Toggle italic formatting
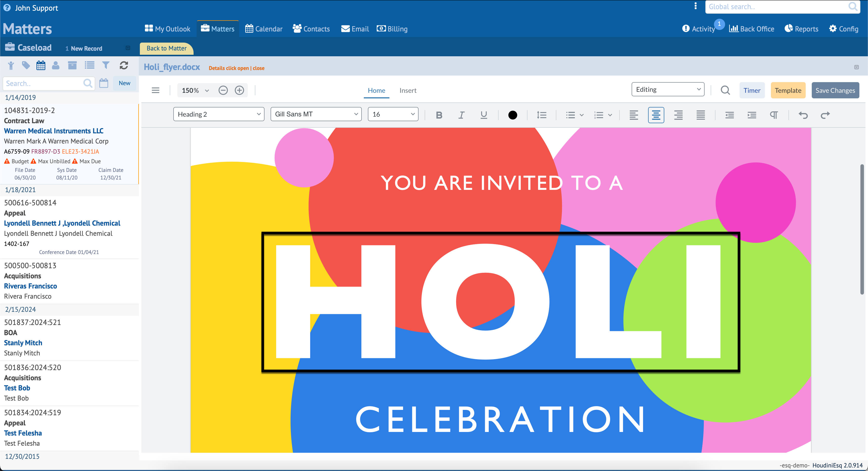 tap(461, 115)
